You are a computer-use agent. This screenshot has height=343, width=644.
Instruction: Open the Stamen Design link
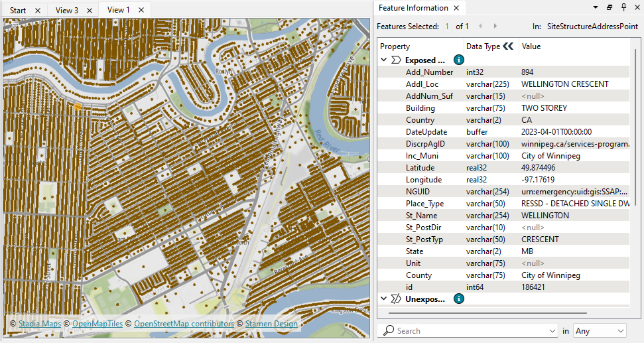271,324
